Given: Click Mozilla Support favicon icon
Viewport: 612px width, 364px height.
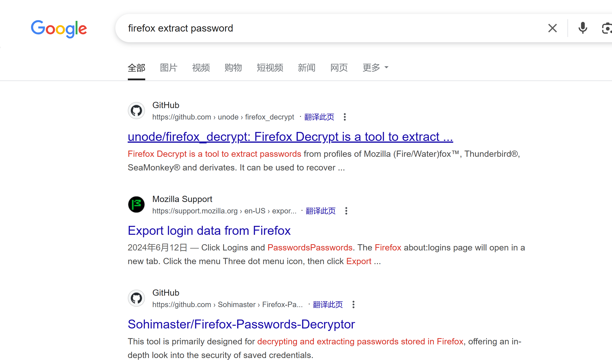Looking at the screenshot, I should pos(137,204).
